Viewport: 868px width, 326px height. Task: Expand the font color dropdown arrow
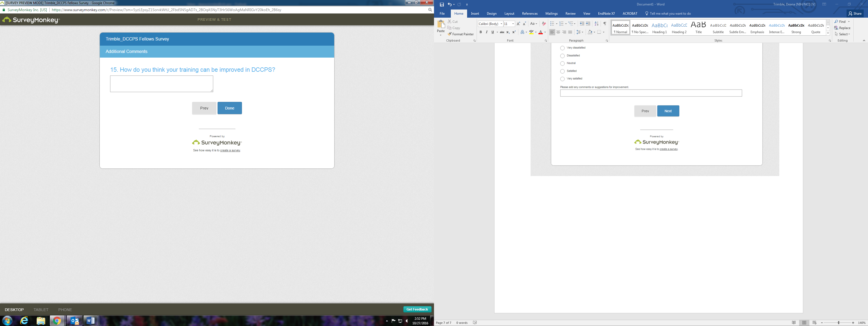[545, 32]
